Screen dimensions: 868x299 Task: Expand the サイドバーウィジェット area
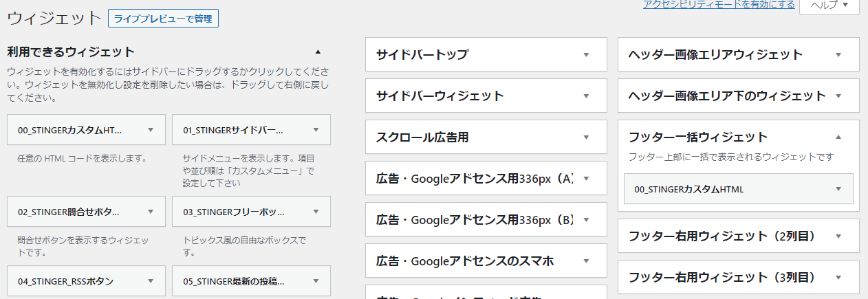click(x=586, y=96)
